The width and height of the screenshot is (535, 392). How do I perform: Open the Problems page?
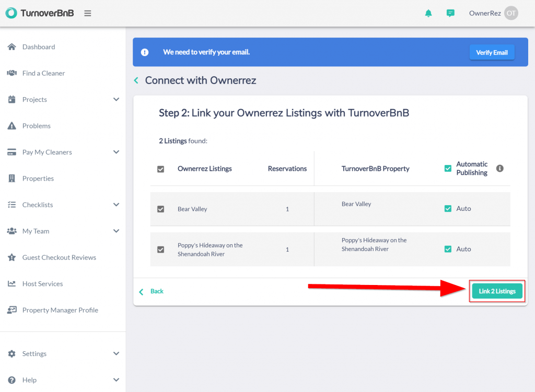point(37,126)
